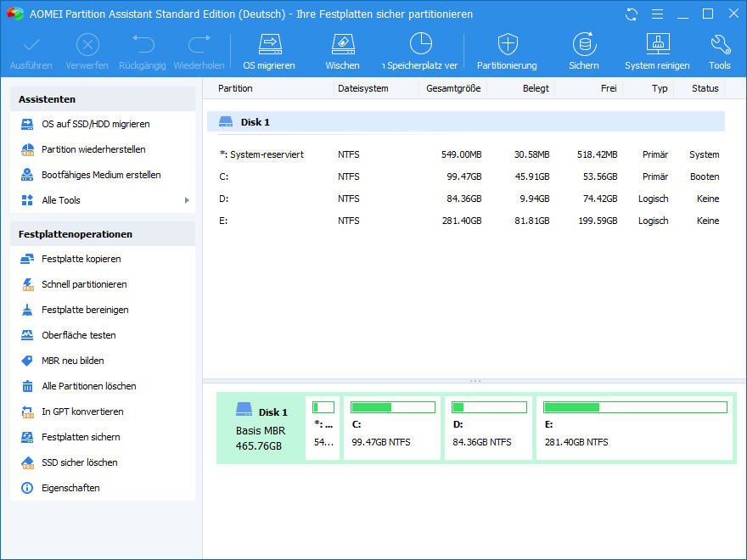Open the Speicherplatz verteilen pie icon

pyautogui.click(x=421, y=44)
